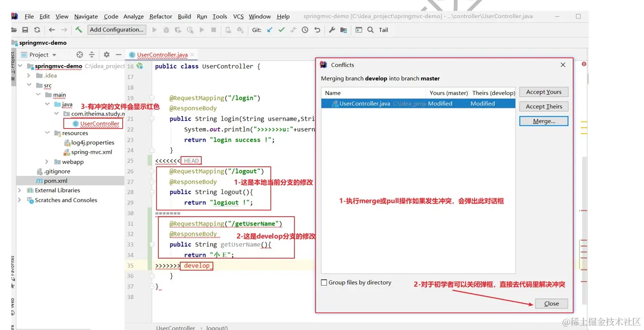Image resolution: width=644 pixels, height=330 pixels.
Task: Build project with the green hammer icon
Action: point(79,30)
